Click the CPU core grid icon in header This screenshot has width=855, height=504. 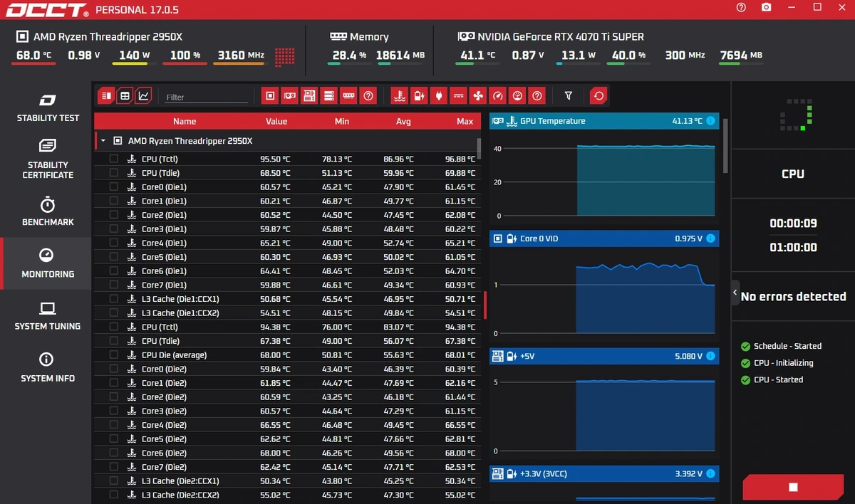285,56
